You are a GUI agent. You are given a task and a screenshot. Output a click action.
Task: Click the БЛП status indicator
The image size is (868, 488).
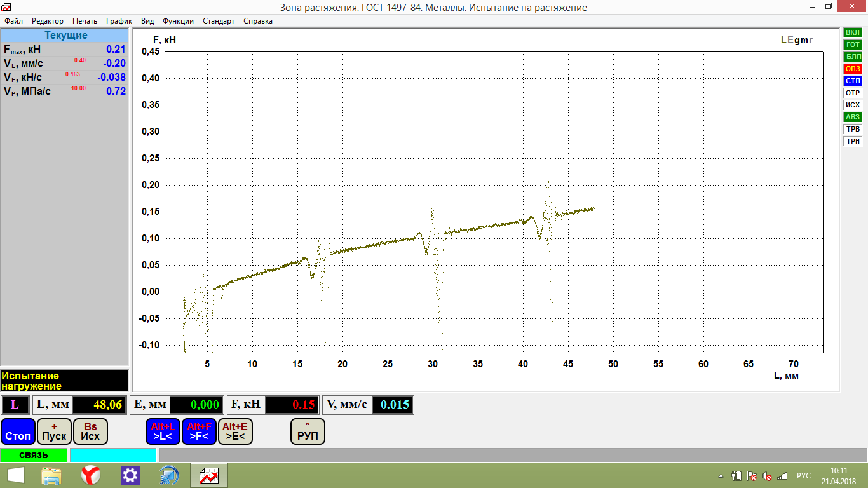(x=853, y=57)
